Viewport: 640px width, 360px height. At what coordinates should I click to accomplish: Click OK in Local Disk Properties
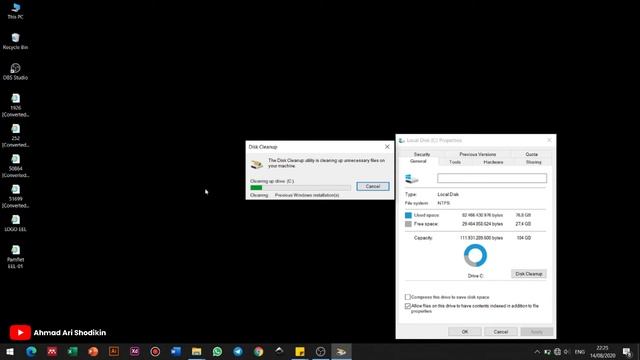464,332
